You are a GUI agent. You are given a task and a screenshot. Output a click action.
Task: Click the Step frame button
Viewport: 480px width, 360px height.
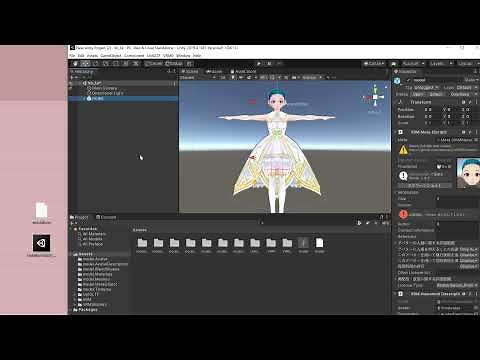pos(279,63)
